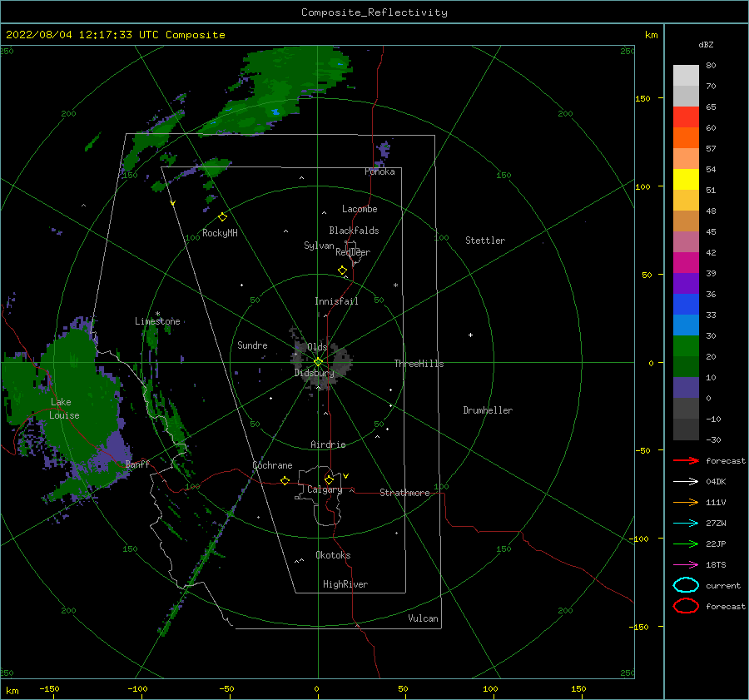Screen dimensions: 749x700
Task: Click the red forecast arrow in legend
Action: [x=686, y=460]
